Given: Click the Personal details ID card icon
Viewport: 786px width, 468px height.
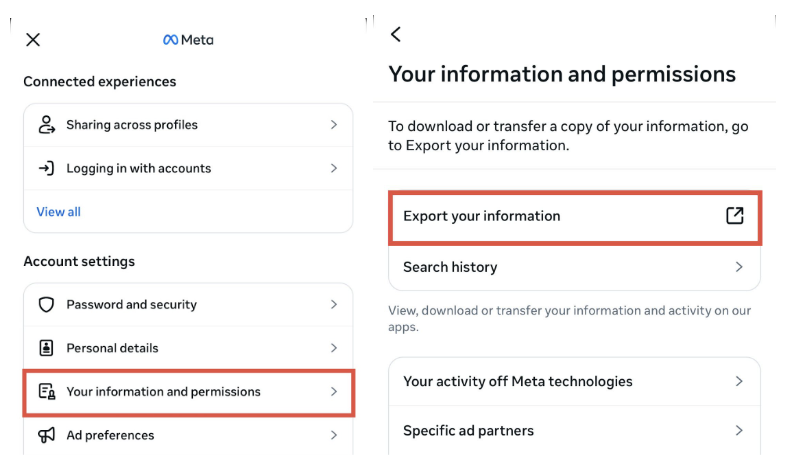Looking at the screenshot, I should click(46, 348).
